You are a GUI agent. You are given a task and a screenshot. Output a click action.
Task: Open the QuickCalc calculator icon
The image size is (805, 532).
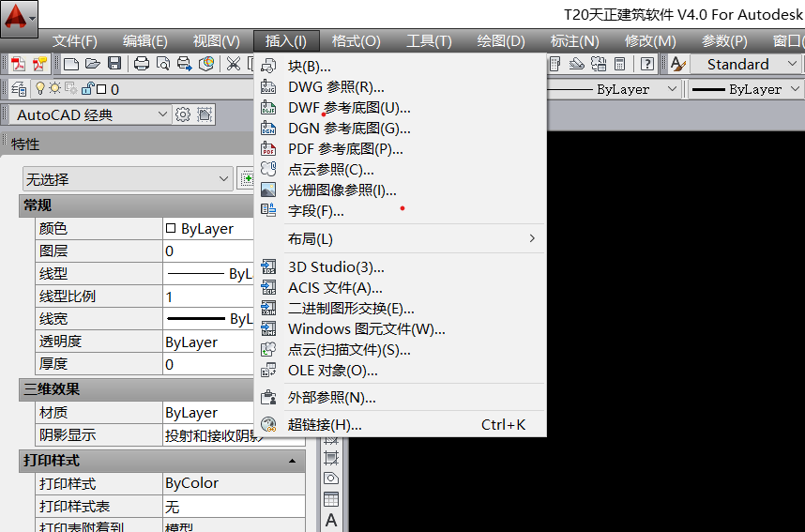[x=620, y=64]
